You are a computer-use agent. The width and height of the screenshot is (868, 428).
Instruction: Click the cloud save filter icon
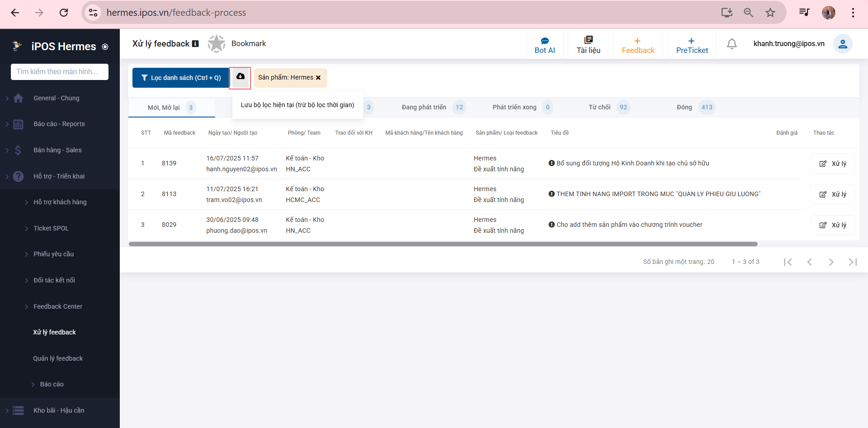(240, 78)
